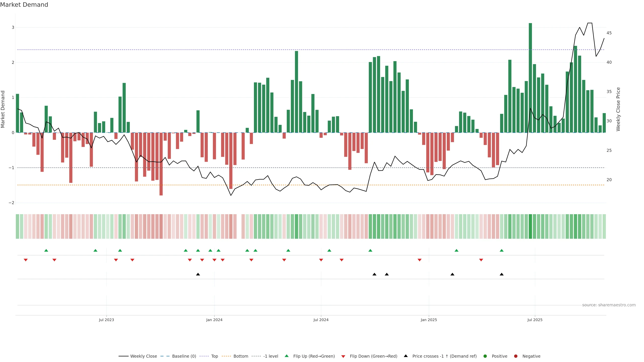Click the Jan 2024 axis label
Screen dimensions: 644x362
214,320
